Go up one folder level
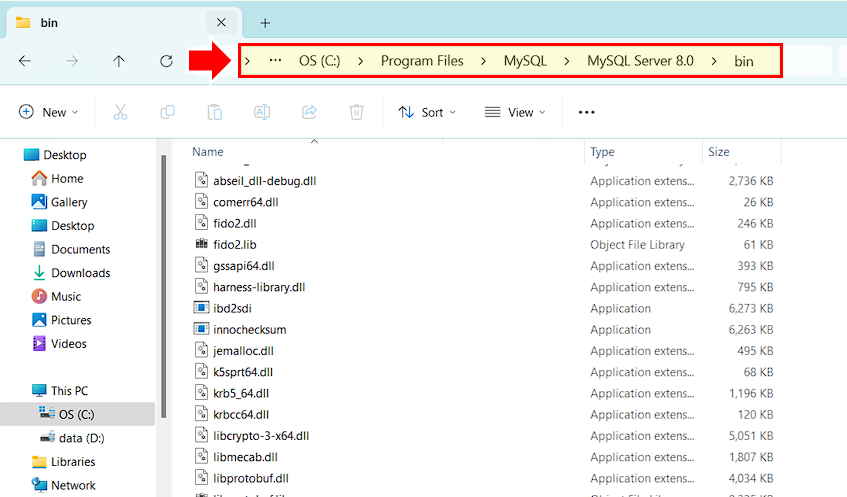Image resolution: width=847 pixels, height=497 pixels. 119,61
